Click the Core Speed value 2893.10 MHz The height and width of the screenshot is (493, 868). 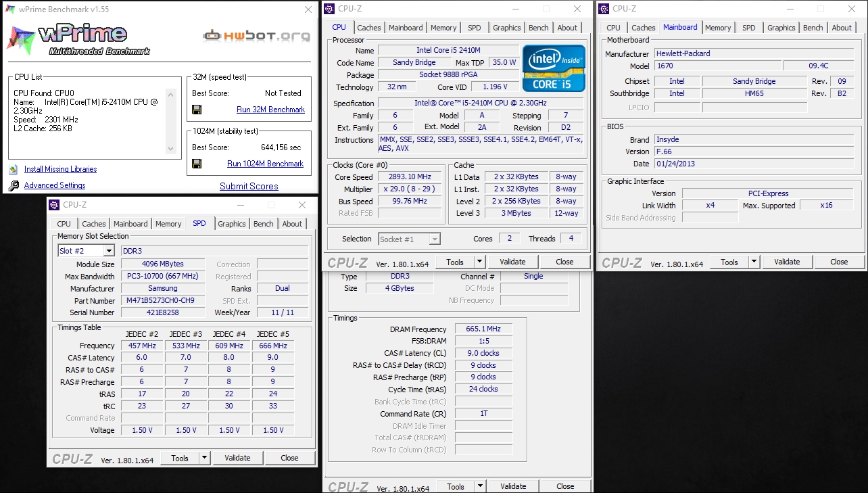tap(411, 177)
